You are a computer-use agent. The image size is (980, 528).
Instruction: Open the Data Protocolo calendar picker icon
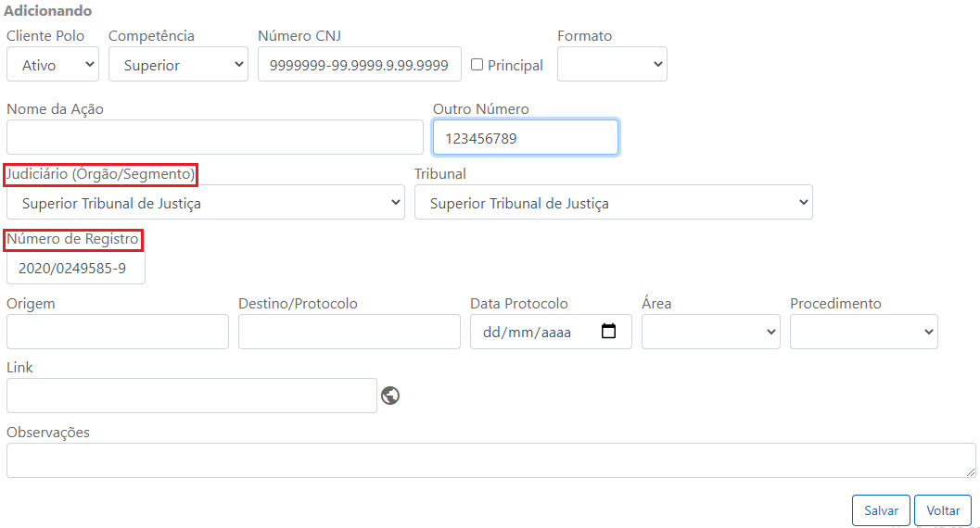[x=608, y=331]
